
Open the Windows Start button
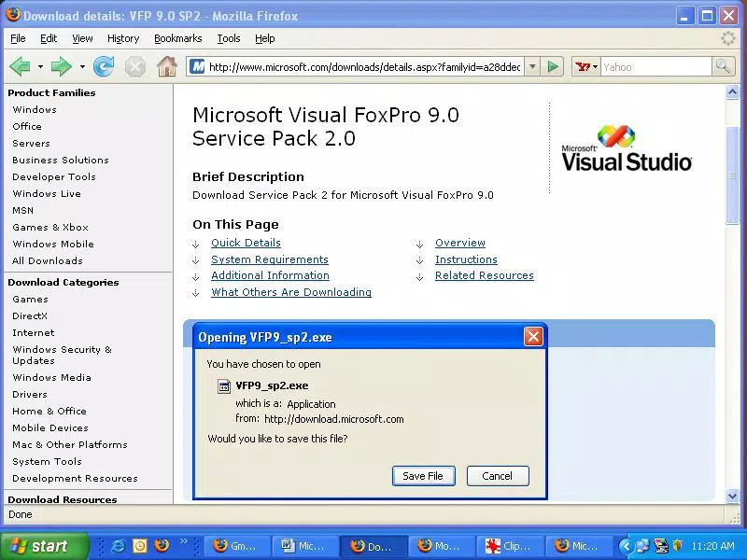click(x=45, y=546)
